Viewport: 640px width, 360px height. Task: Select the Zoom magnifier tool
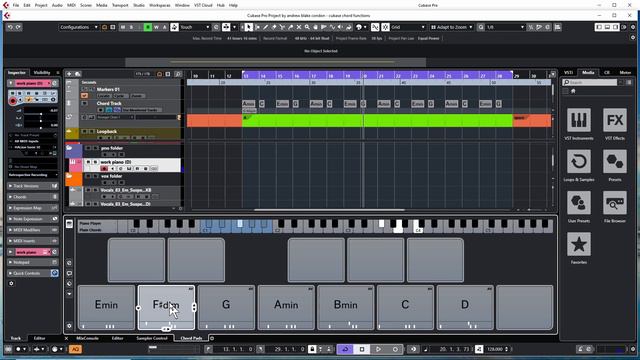(307, 27)
